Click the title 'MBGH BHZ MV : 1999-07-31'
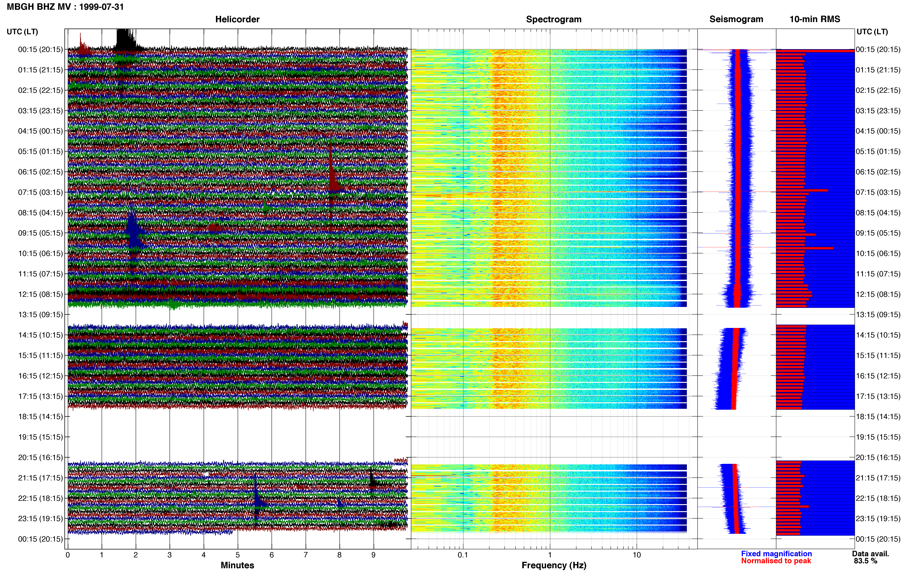The height and width of the screenshot is (578, 924). pyautogui.click(x=65, y=6)
